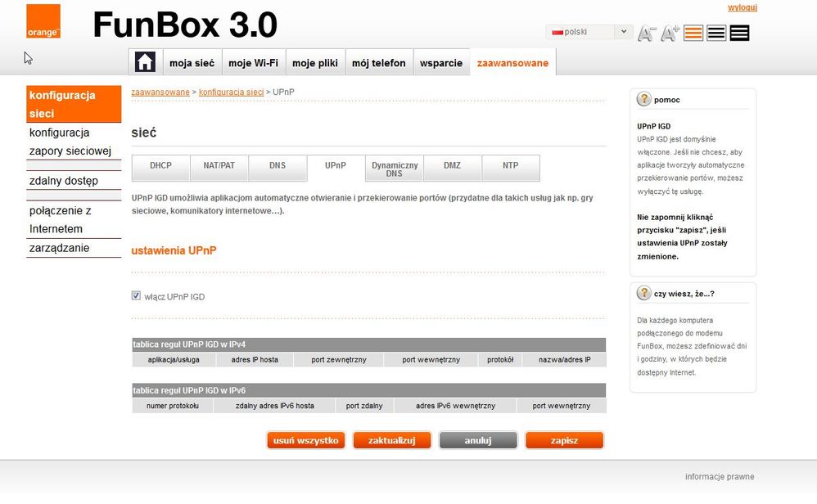Click the Orange logo

(x=43, y=20)
